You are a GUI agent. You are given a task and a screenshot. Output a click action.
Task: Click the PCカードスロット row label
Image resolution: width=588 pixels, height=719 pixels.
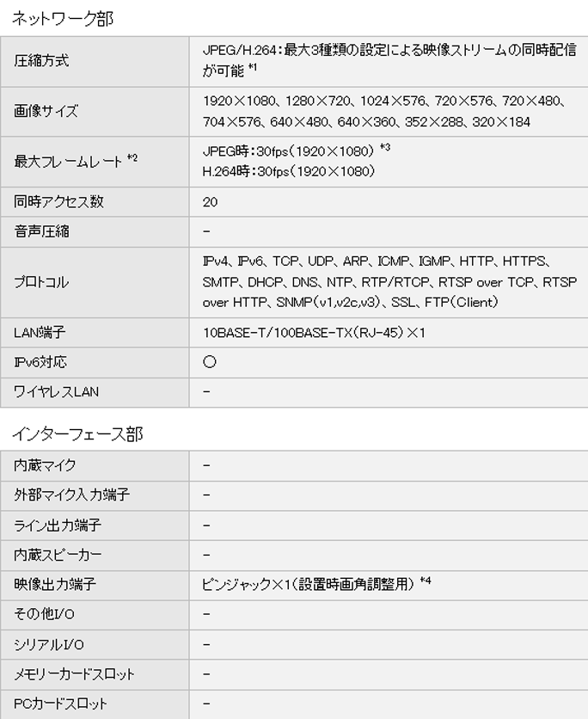[60, 704]
